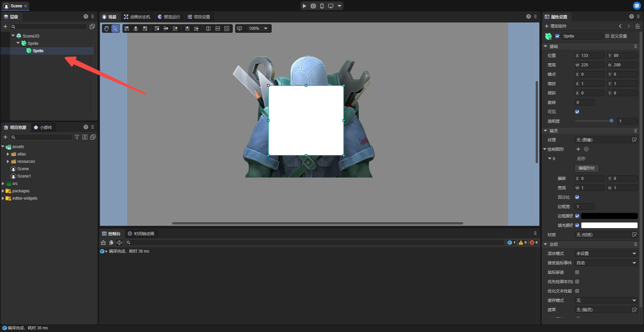The width and height of the screenshot is (644, 332).
Task: Open the 100% zoom dropdown
Action: pos(266,28)
